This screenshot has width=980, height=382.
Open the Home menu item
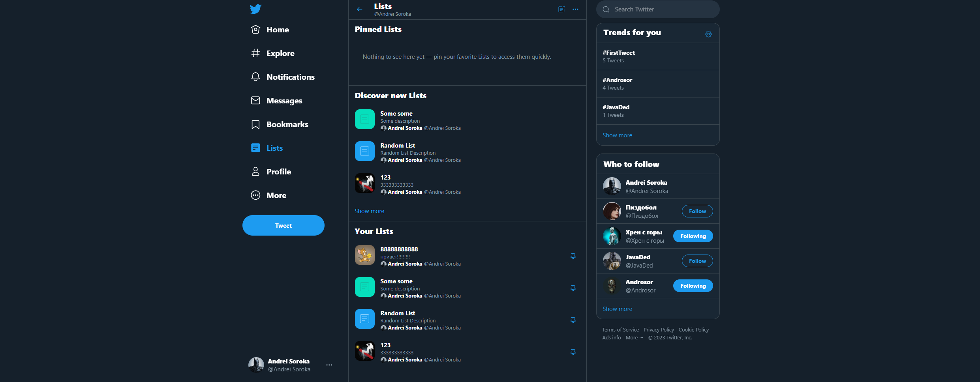tap(270, 30)
